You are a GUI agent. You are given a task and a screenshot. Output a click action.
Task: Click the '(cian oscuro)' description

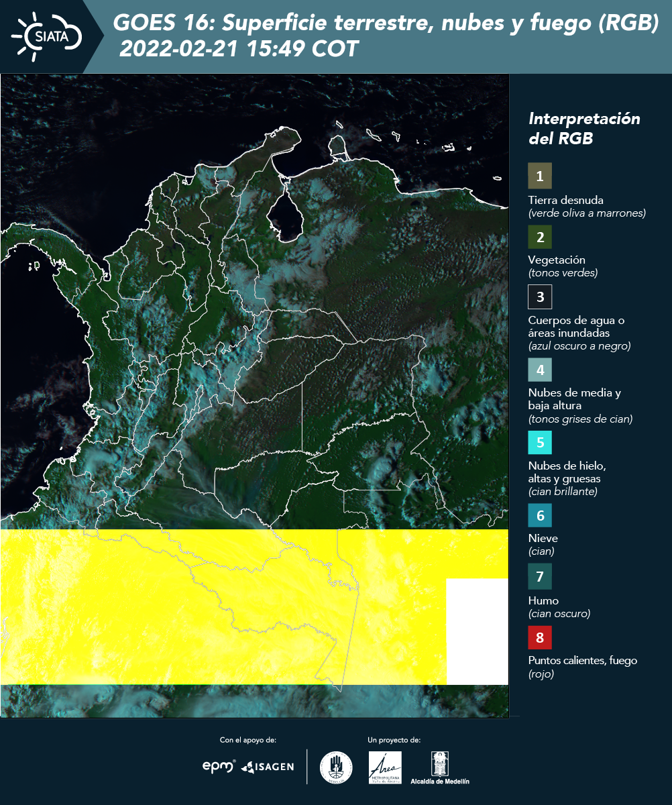pos(559,613)
